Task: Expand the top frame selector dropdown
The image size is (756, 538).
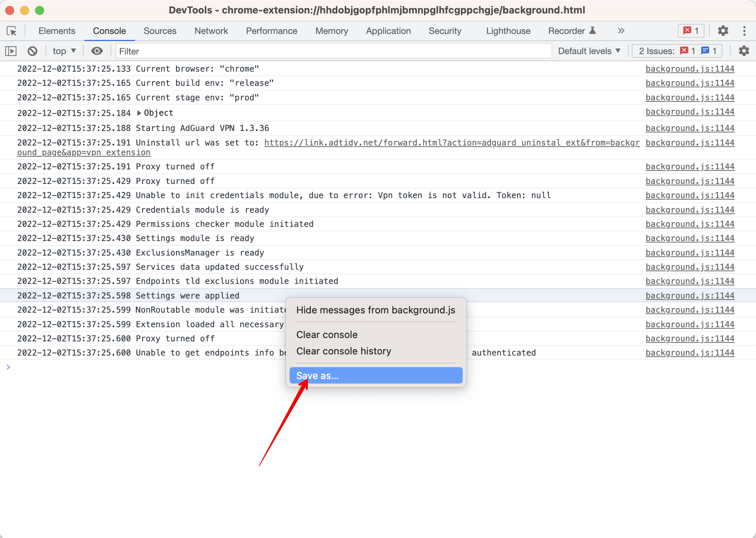Action: (64, 51)
